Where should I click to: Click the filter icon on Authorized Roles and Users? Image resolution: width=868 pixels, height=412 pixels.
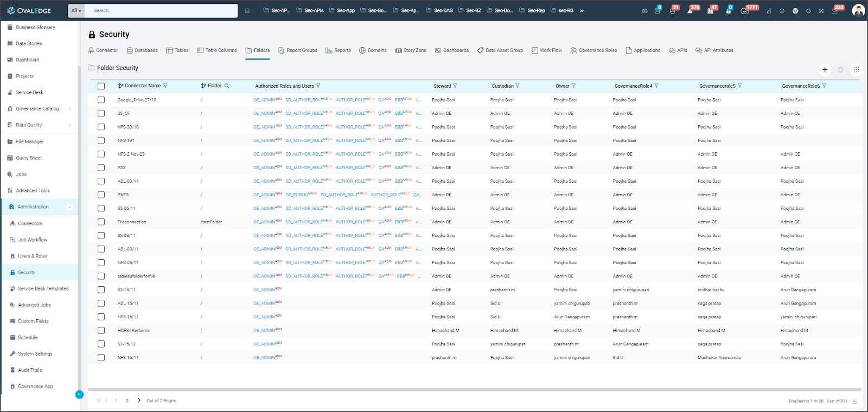[318, 86]
